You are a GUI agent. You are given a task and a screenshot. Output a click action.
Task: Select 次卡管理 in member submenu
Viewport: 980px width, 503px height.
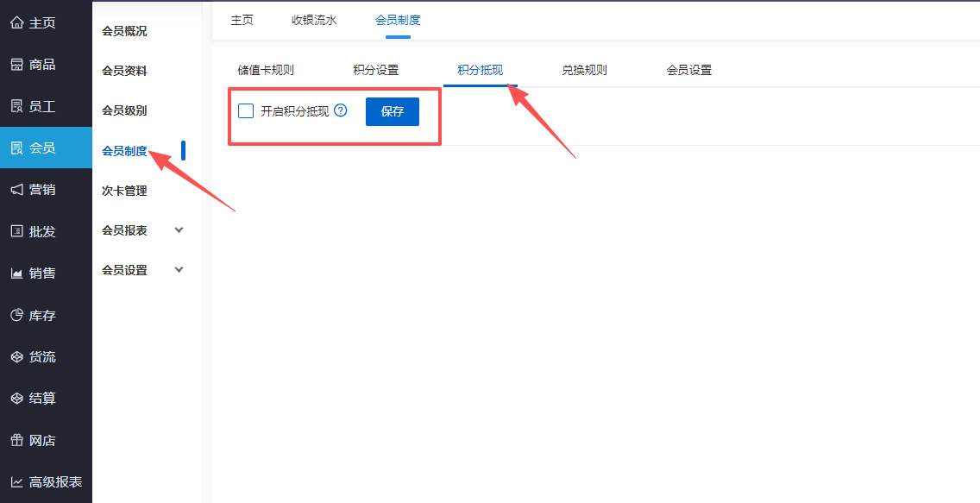(x=124, y=191)
